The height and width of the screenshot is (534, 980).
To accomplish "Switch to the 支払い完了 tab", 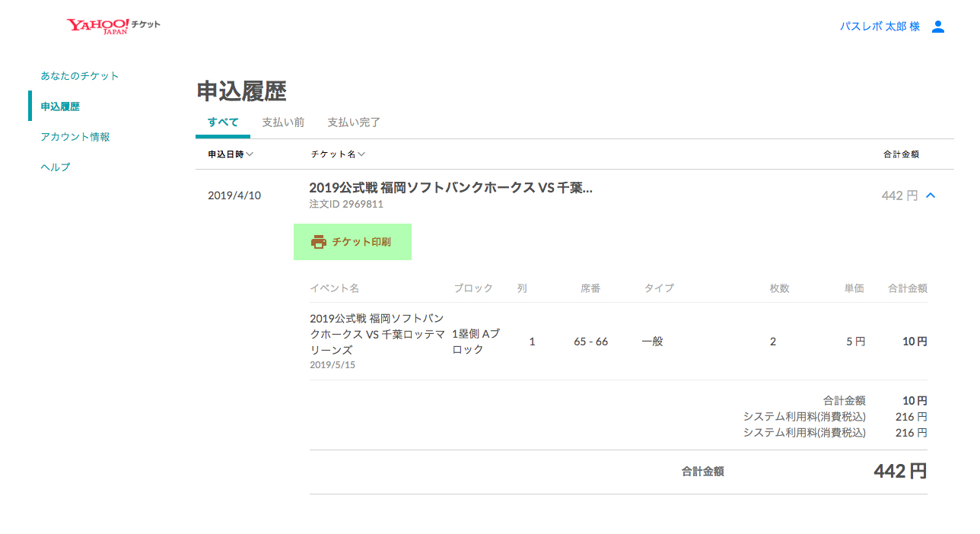I will tap(354, 122).
